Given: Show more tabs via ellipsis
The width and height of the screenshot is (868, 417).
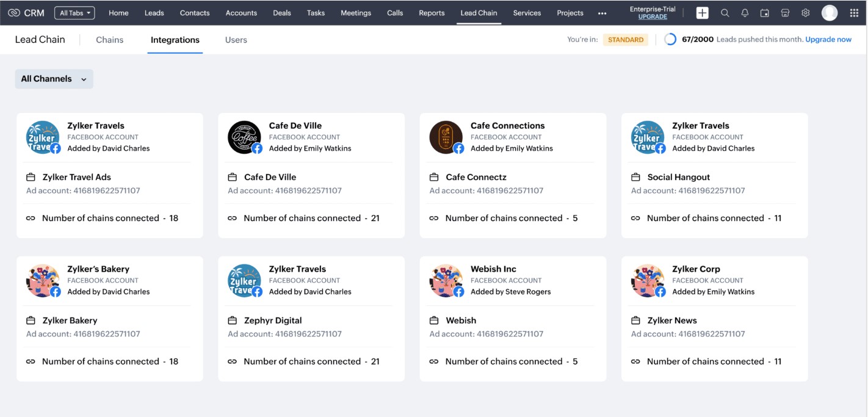Looking at the screenshot, I should pos(602,13).
